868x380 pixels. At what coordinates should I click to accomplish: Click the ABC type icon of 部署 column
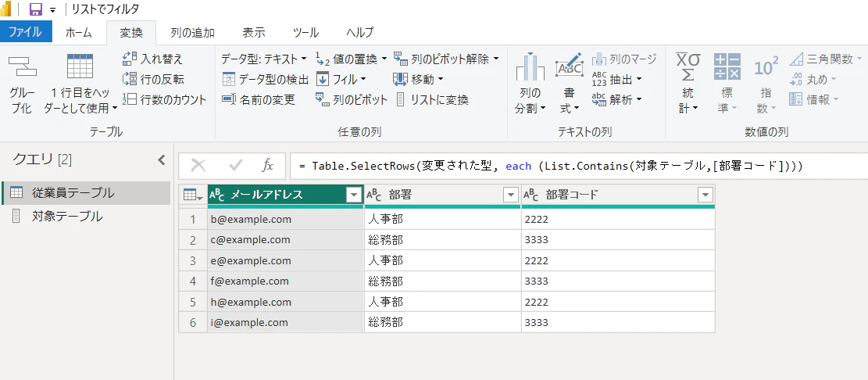(375, 195)
